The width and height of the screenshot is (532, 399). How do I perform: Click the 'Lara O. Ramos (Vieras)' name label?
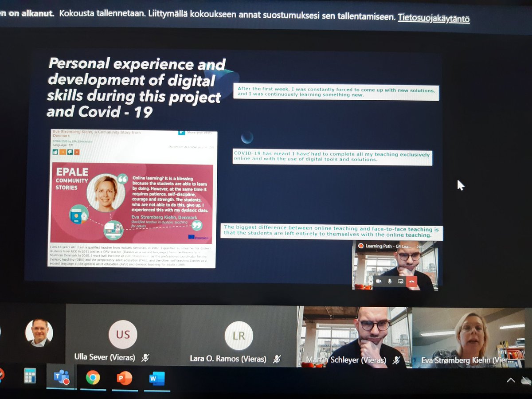pos(228,359)
